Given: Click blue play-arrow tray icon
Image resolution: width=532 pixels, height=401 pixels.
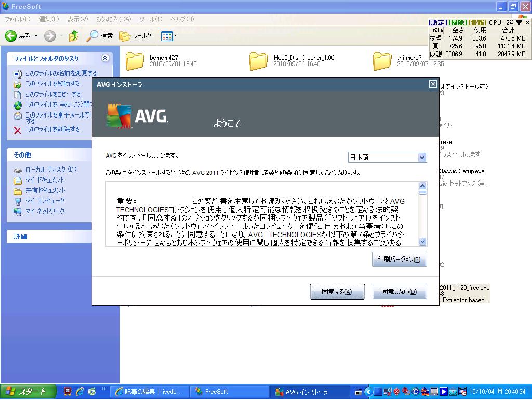Looking at the screenshot, I should point(444,392).
